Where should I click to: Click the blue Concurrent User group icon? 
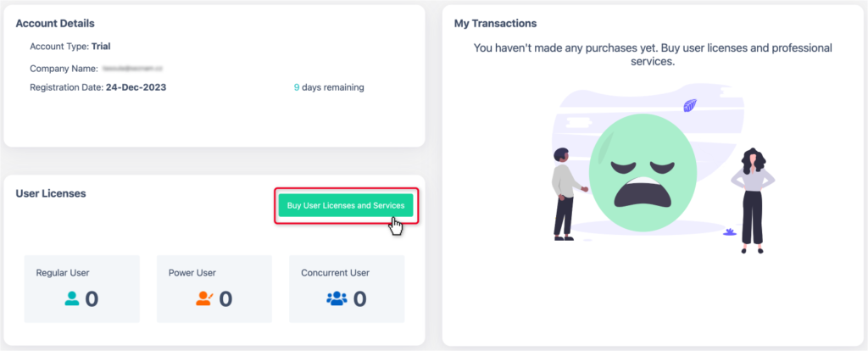337,298
